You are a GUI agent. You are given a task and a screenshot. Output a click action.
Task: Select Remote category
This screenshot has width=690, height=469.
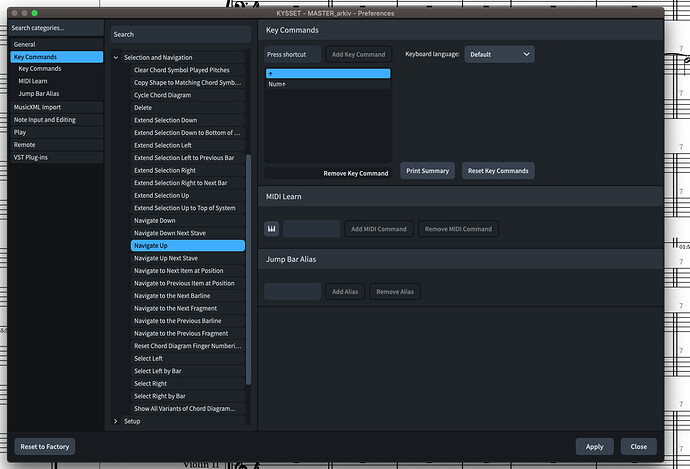57,145
